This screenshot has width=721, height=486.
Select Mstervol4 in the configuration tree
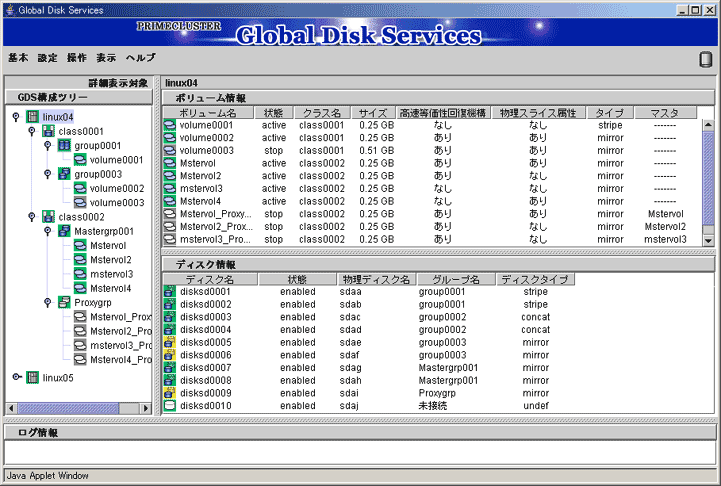(110, 288)
